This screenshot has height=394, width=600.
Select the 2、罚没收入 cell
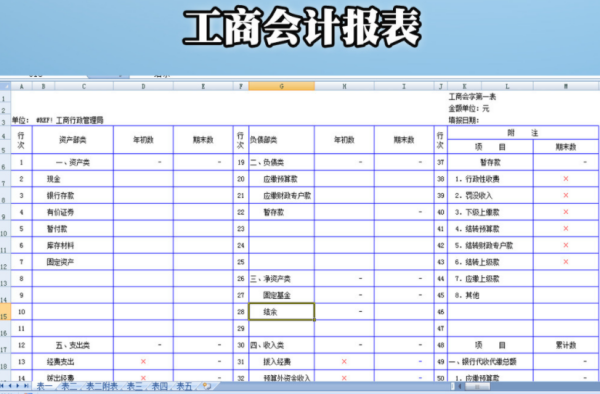coord(490,195)
